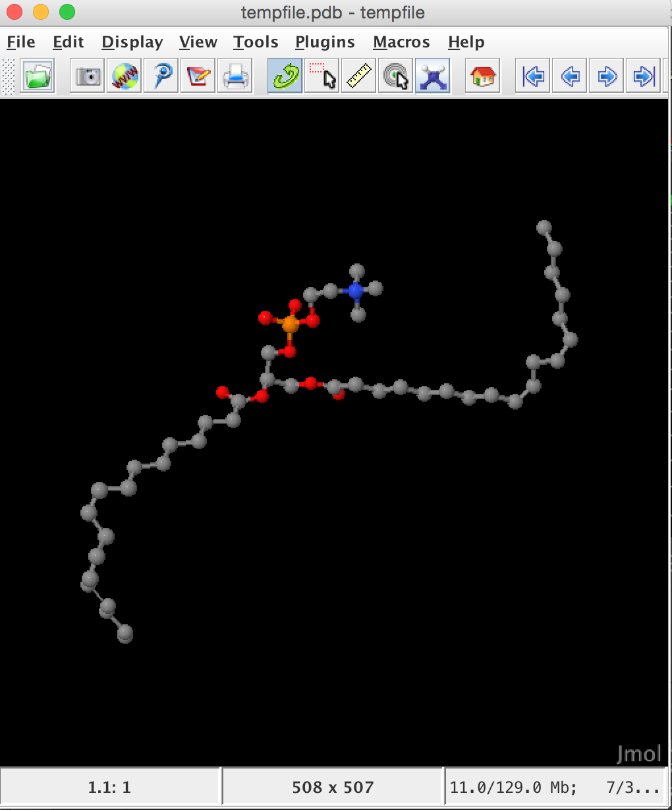This screenshot has height=810, width=672.
Task: Open the Macros menu
Action: 401,41
